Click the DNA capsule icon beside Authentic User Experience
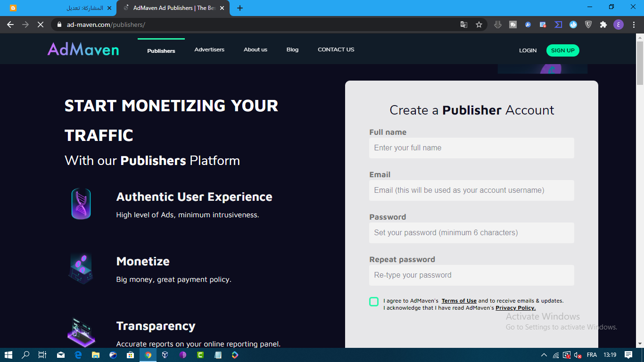The height and width of the screenshot is (362, 644). (x=81, y=204)
